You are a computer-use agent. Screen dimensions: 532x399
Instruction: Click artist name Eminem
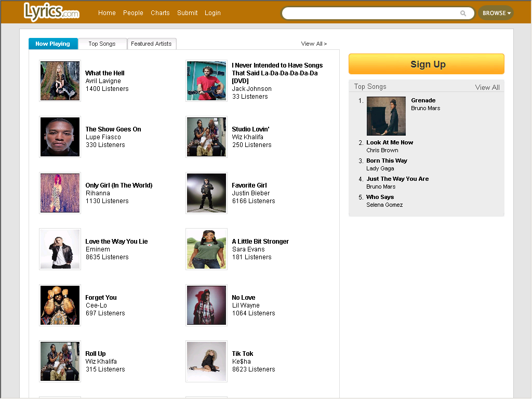coord(98,249)
